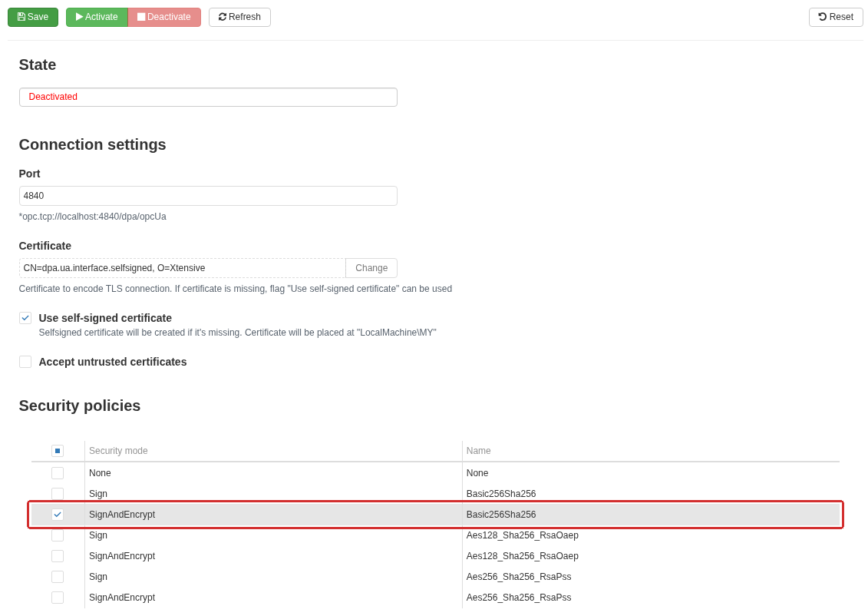Click the Basic256Sha256 name in highlighted row
The image size is (868, 616).
(x=501, y=515)
